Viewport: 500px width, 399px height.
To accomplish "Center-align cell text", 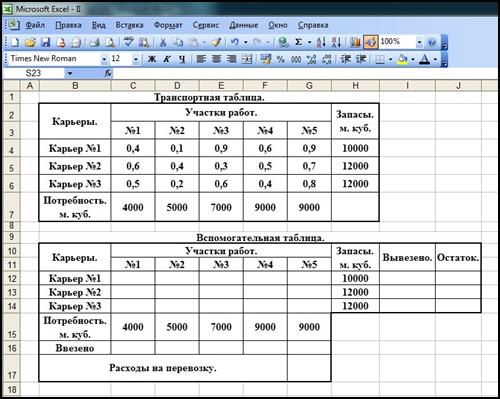I will 216,59.
